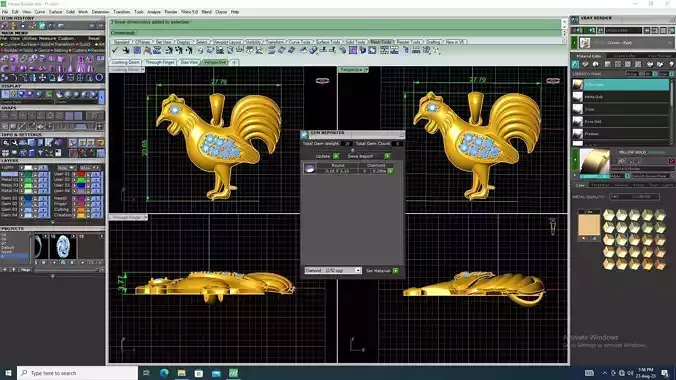
Task: Select the Looking Down viewport tab
Action: (x=125, y=62)
